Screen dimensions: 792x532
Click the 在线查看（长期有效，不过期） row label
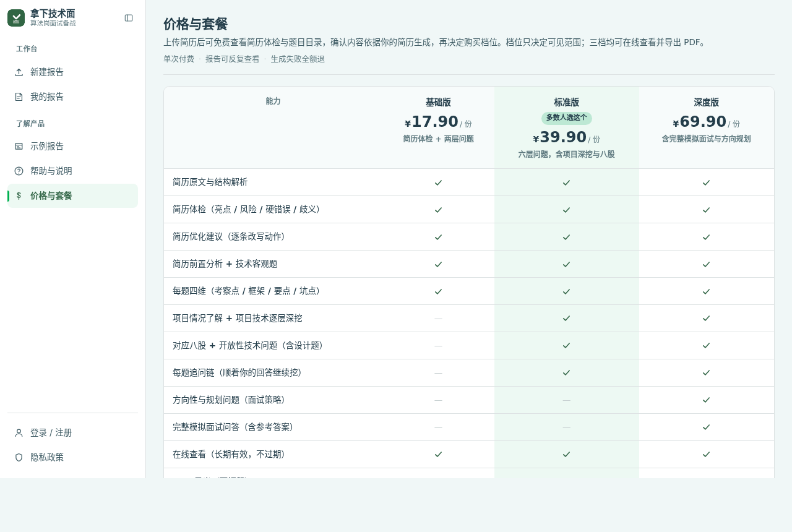(229, 455)
